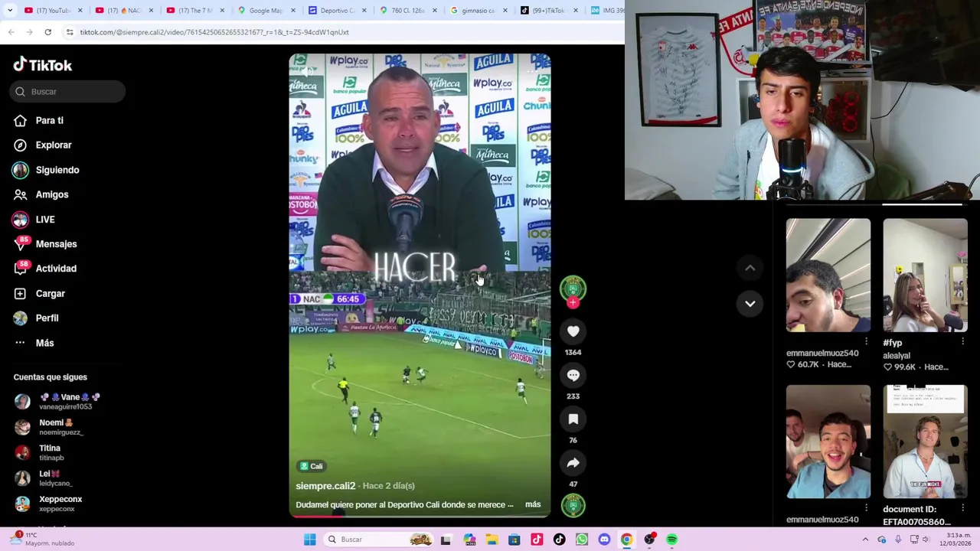Click the address bar URL
Screen dimensions: 980x551
(214, 32)
